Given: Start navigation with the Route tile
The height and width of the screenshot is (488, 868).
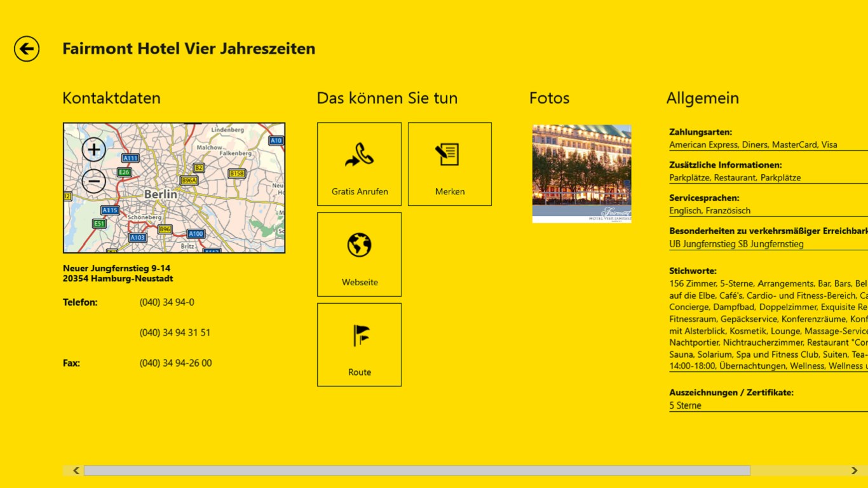Looking at the screenshot, I should 360,344.
